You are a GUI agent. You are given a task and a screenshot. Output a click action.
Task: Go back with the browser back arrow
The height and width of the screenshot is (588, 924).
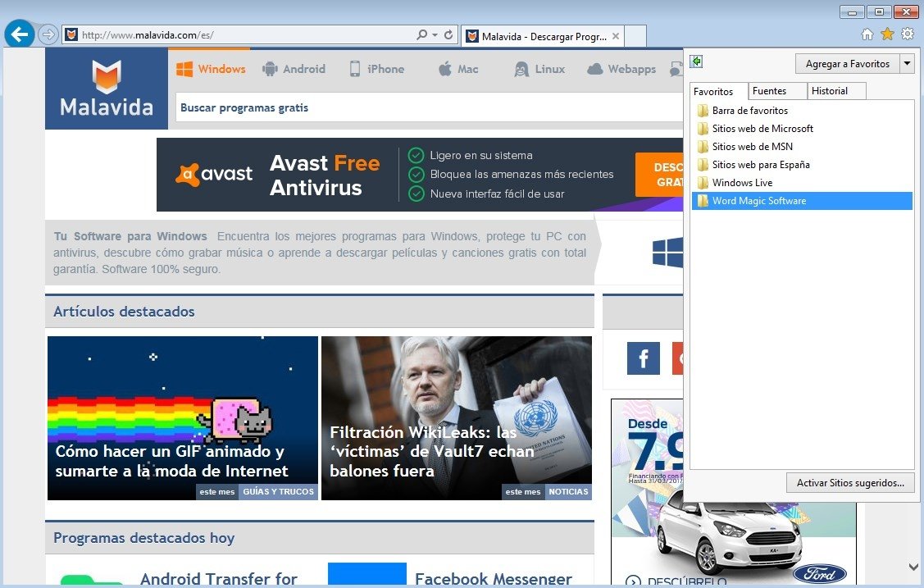(x=20, y=34)
